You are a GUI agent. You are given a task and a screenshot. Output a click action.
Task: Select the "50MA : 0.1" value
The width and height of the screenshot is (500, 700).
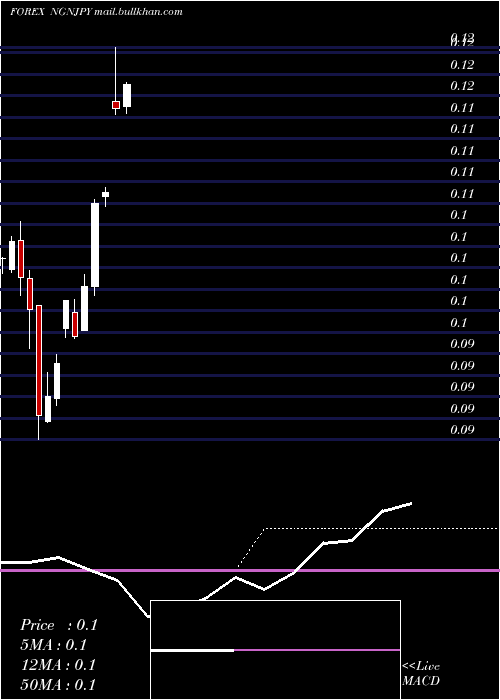(58, 685)
